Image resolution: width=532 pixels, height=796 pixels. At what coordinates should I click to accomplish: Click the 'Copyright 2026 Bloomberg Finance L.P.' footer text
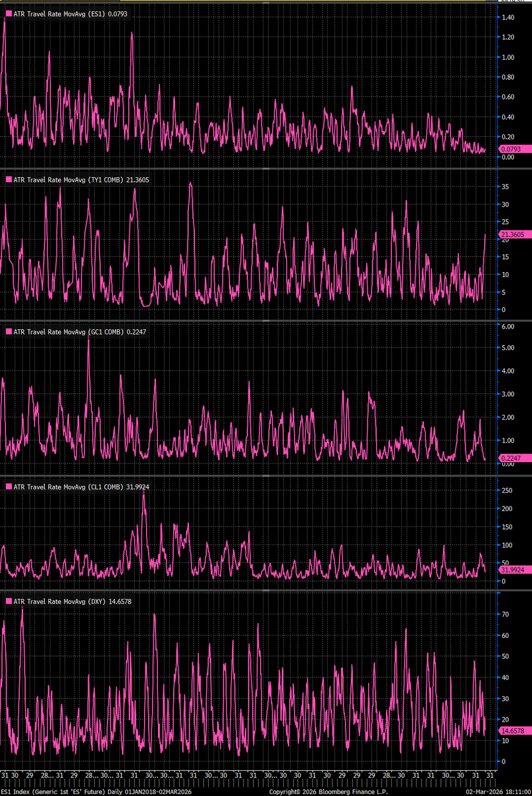[328, 791]
